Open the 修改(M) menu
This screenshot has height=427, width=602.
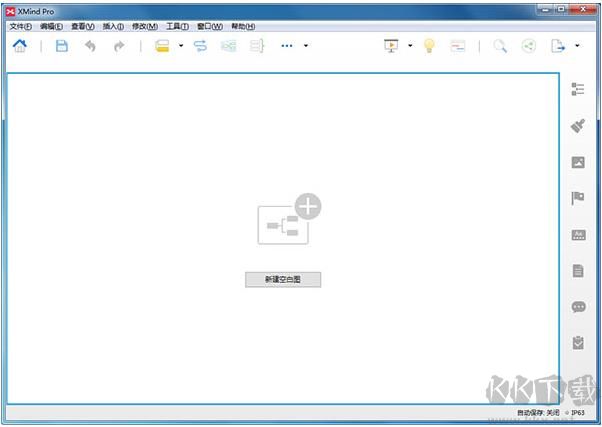[145, 26]
